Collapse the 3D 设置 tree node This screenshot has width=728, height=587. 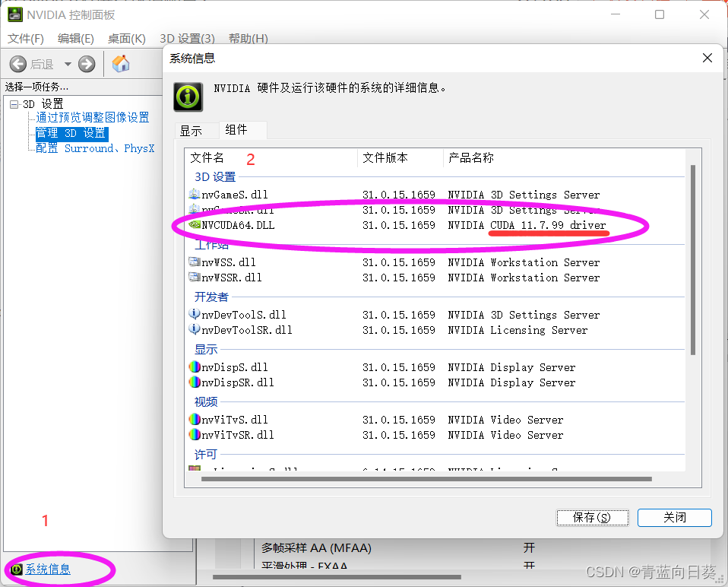tap(14, 104)
